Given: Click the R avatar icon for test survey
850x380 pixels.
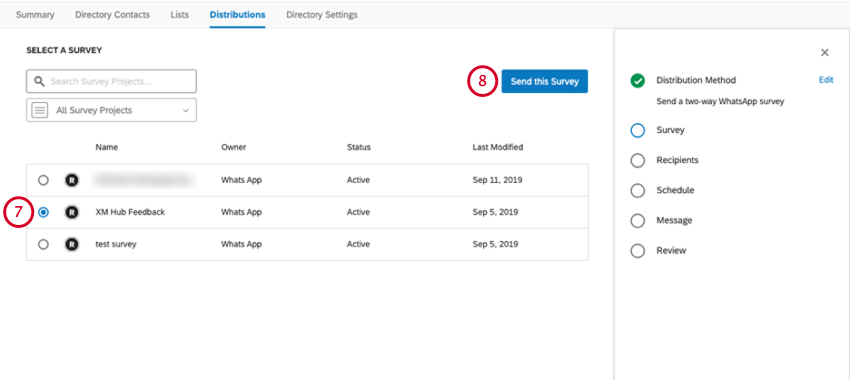Looking at the screenshot, I should point(71,244).
